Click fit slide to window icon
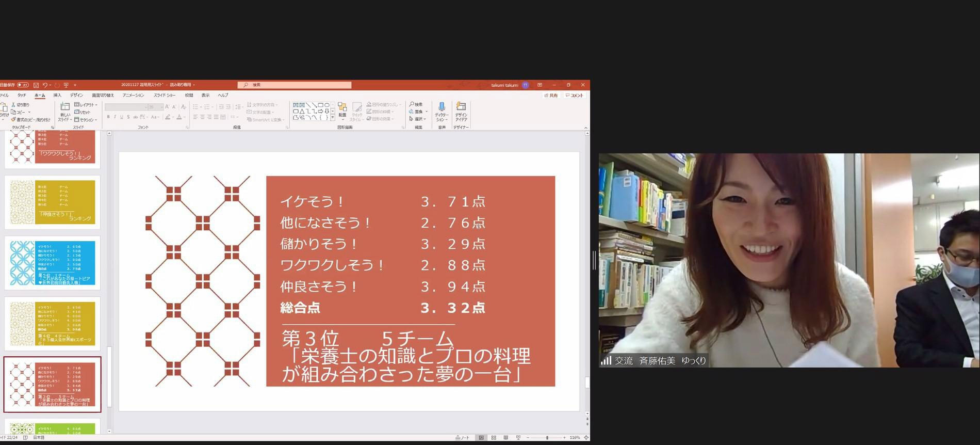This screenshot has height=445, width=980. [x=586, y=438]
